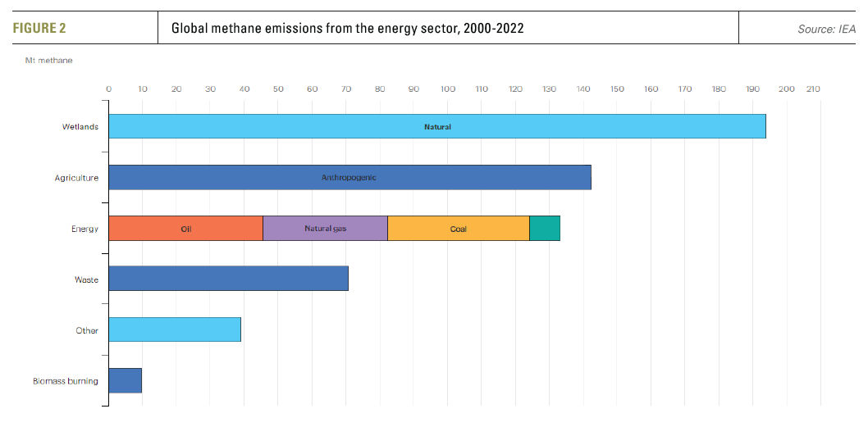868x427 pixels.
Task: Select the light blue Other bar
Action: tap(175, 329)
